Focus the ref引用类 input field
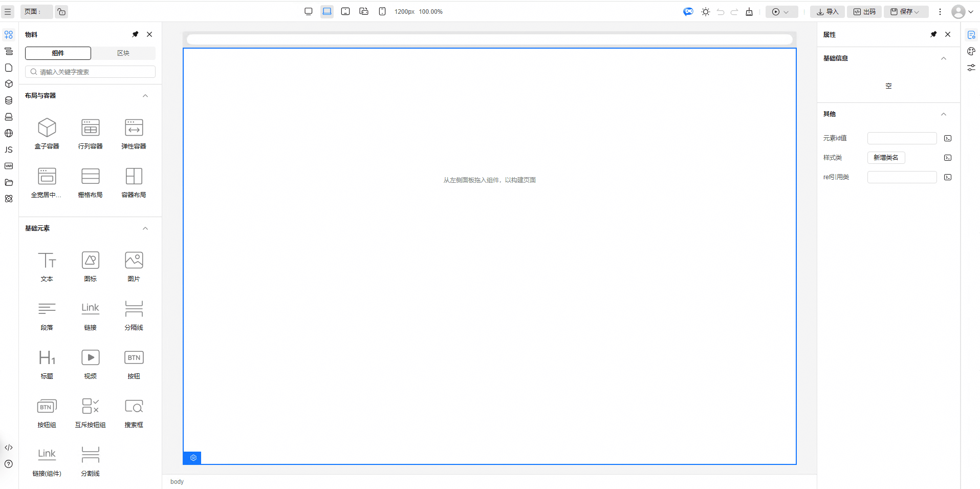Screen dimensions: 980x489 (x=902, y=177)
